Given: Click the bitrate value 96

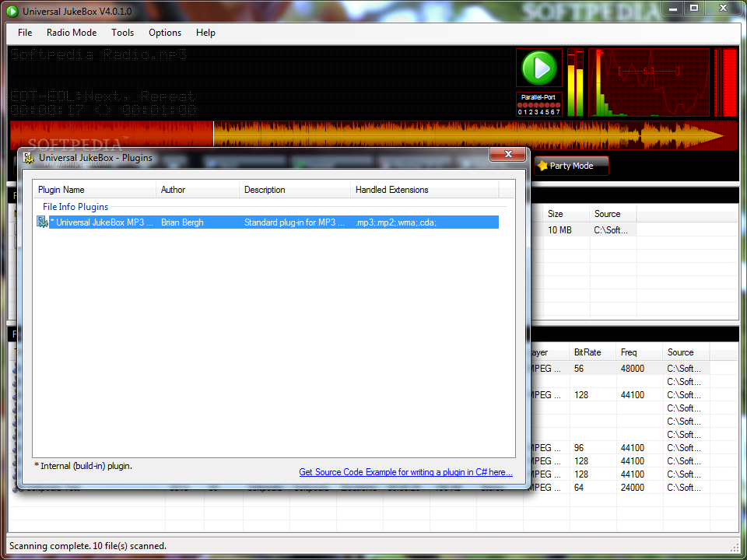Looking at the screenshot, I should click(x=579, y=448).
